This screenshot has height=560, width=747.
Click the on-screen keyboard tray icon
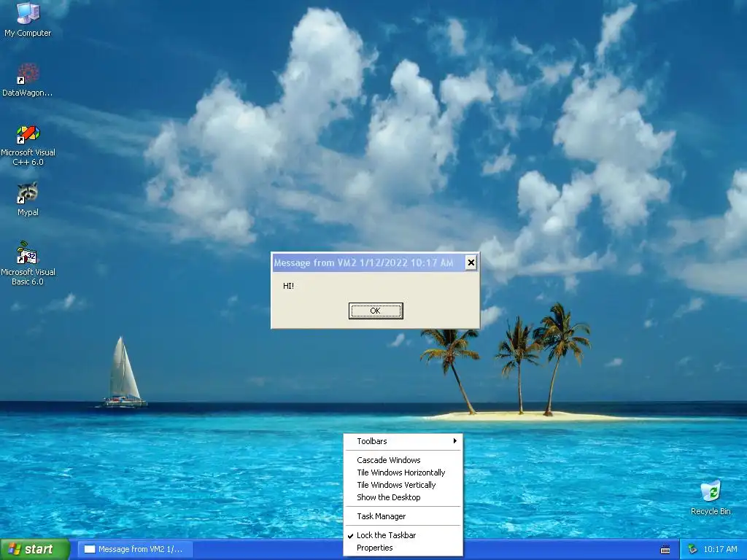click(665, 550)
